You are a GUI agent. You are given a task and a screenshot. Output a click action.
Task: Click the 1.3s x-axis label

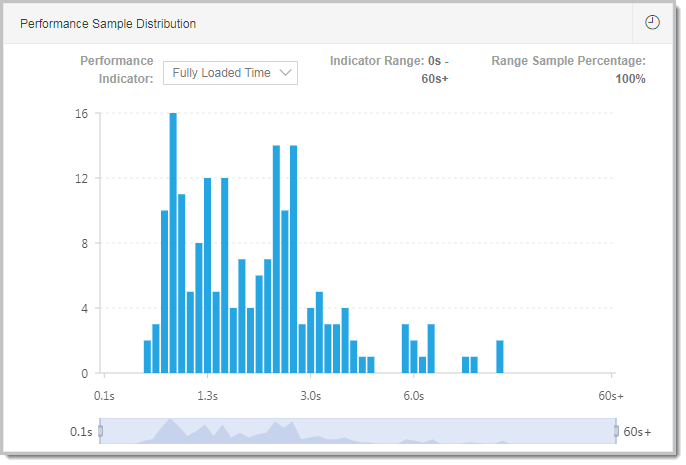point(207,396)
